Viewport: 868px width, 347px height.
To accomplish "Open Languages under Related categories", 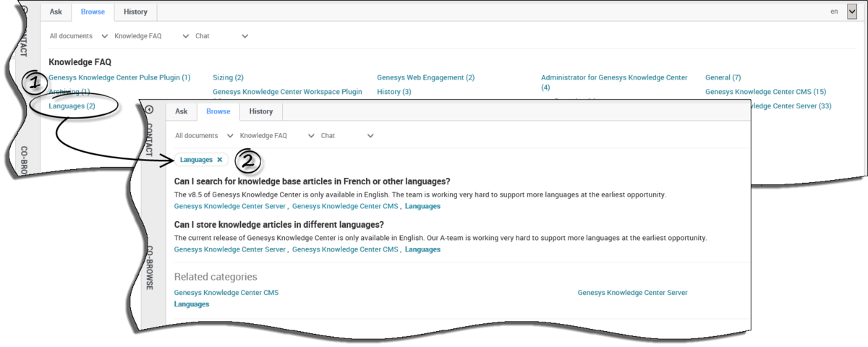I will point(192,304).
